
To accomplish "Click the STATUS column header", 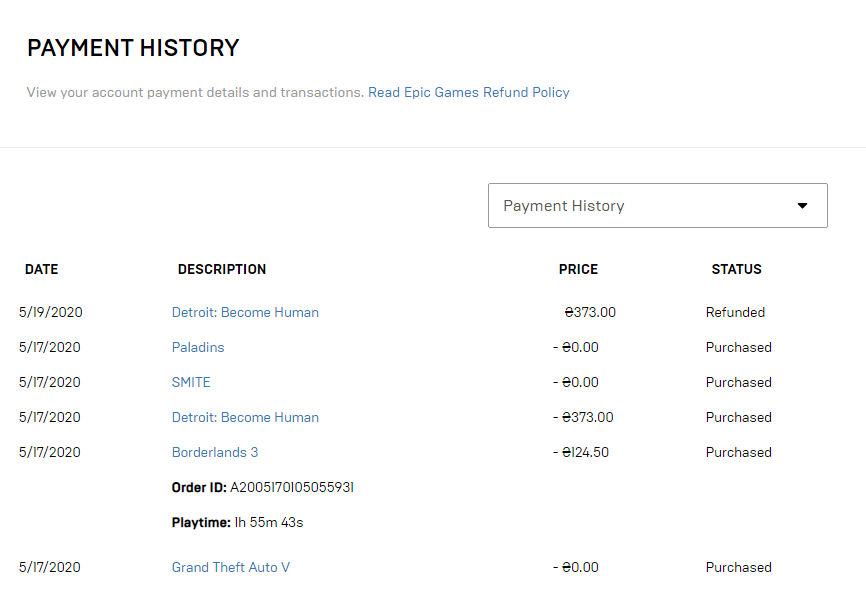I will (x=737, y=269).
